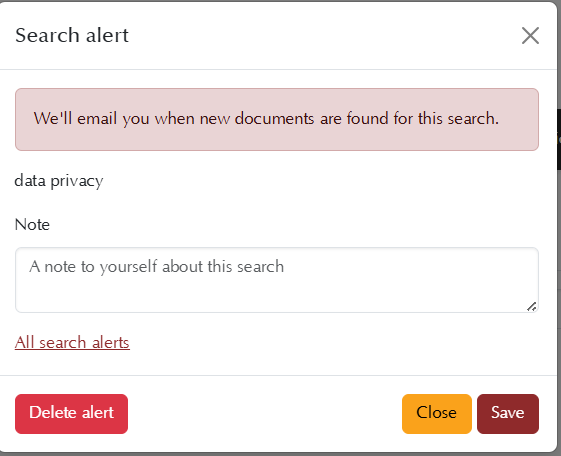The height and width of the screenshot is (456, 561).
Task: Click the "Search alert" dialog title
Action: tap(72, 35)
